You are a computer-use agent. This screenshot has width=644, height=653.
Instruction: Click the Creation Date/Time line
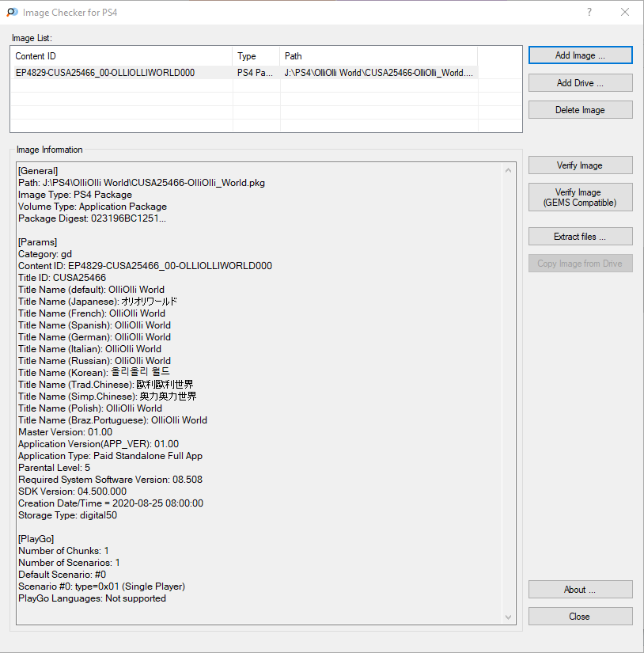click(x=111, y=503)
